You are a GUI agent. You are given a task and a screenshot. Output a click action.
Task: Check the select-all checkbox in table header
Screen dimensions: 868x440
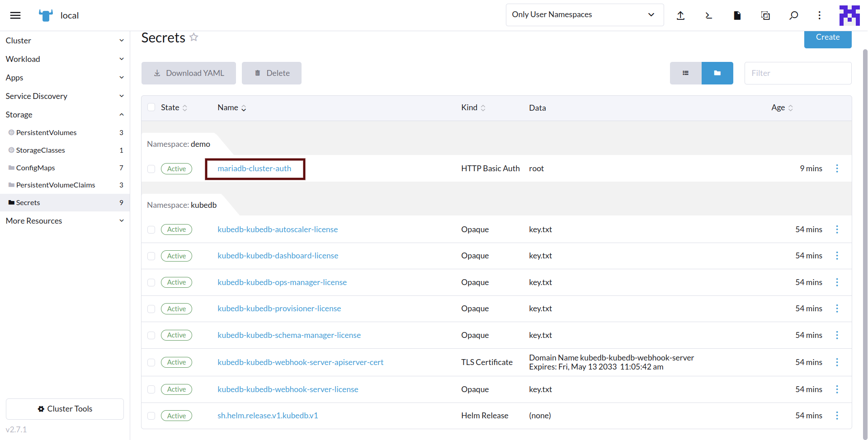(151, 108)
